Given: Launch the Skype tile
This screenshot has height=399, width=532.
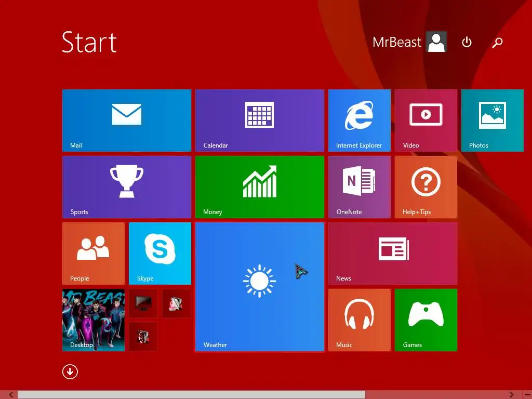Looking at the screenshot, I should click(160, 254).
